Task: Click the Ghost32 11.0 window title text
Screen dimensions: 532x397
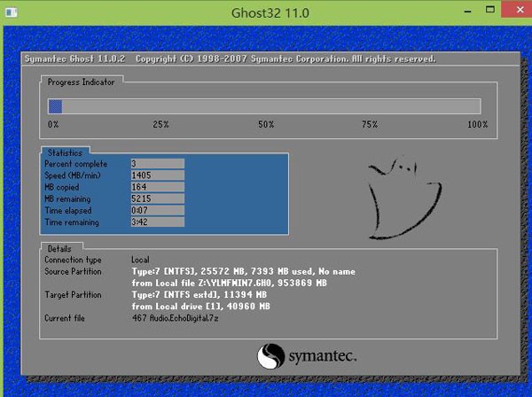Action: (x=270, y=13)
